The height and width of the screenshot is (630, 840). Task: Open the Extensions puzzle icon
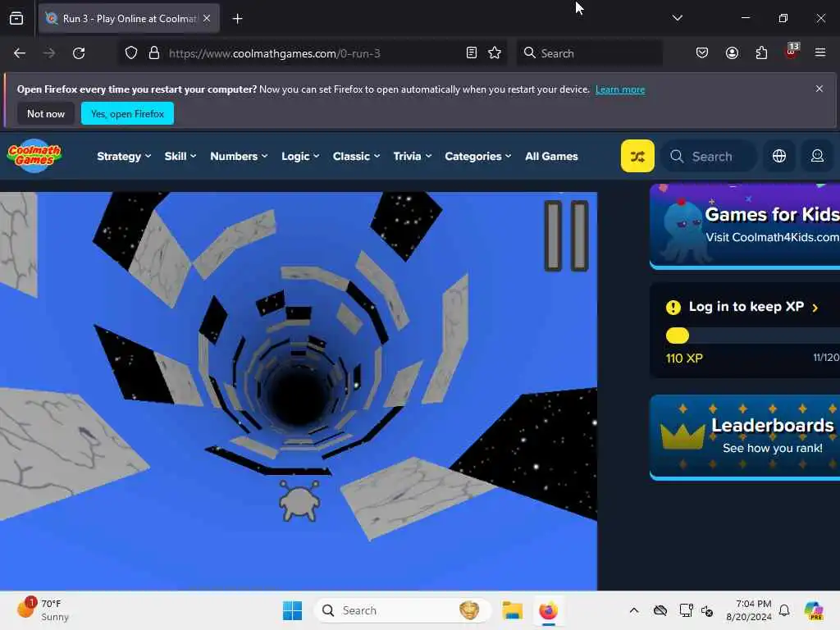(761, 53)
